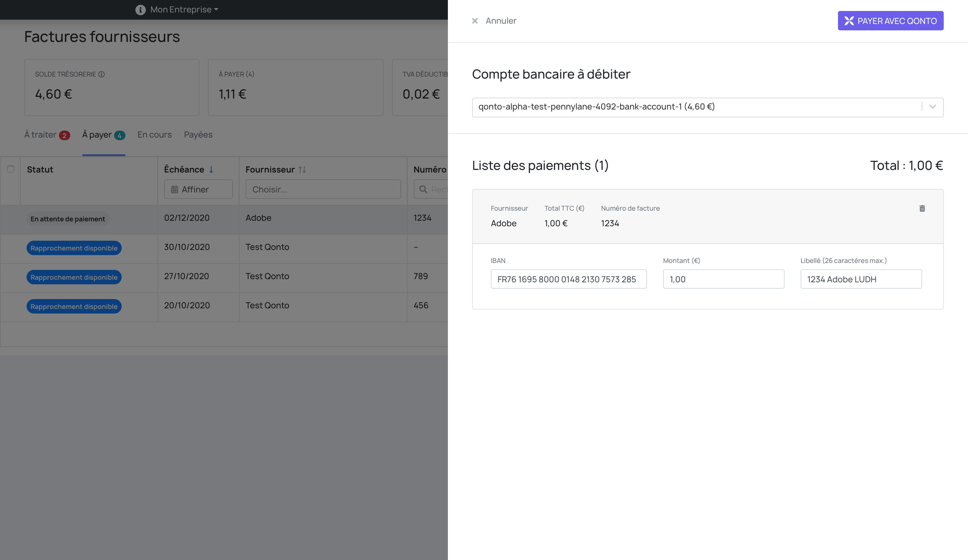The height and width of the screenshot is (560, 968).
Task: Click the Compte bancaire à débiter heading
Action: tap(551, 74)
